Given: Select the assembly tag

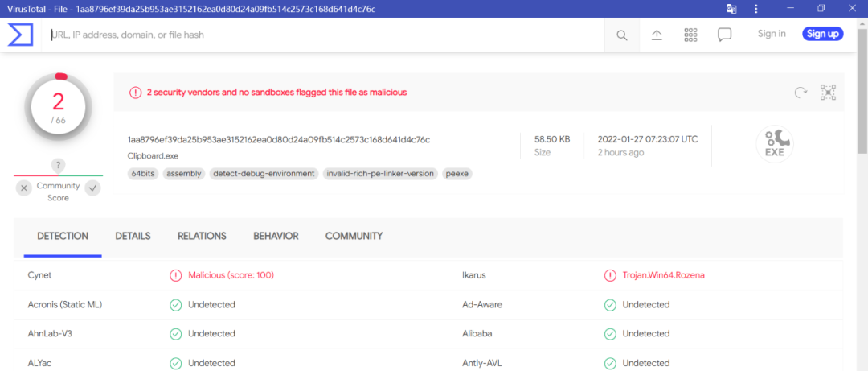Looking at the screenshot, I should pos(184,174).
